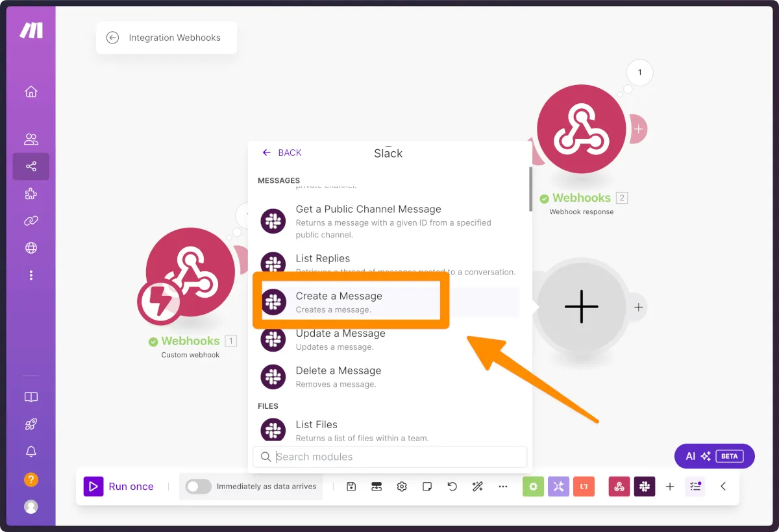Open the Webhook response module
779x532 pixels.
pos(581,129)
